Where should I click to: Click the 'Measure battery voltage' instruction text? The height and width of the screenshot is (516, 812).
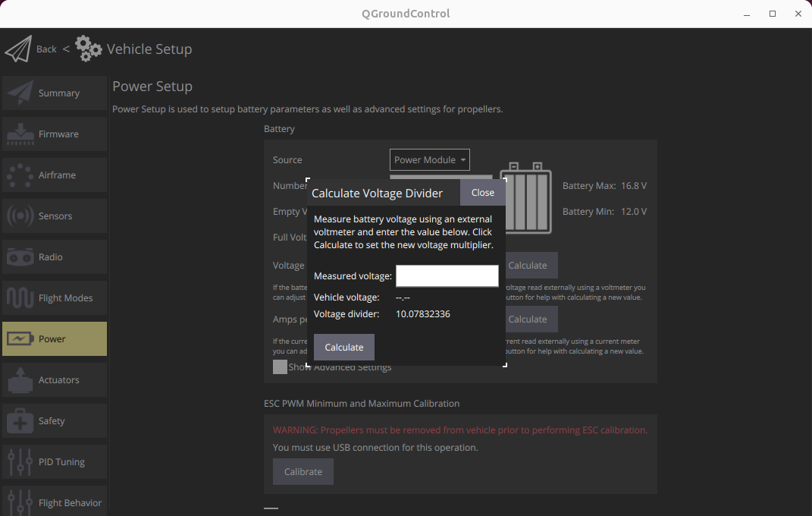(403, 232)
